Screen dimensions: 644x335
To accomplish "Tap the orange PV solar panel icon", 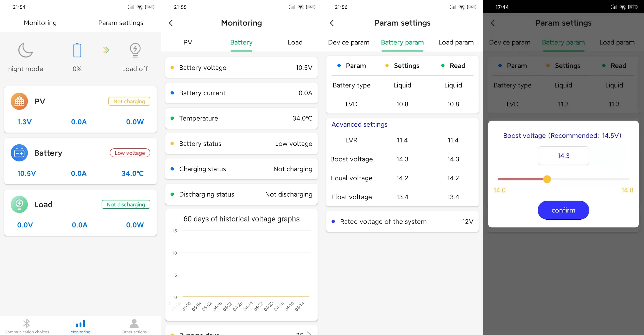I will (19, 101).
